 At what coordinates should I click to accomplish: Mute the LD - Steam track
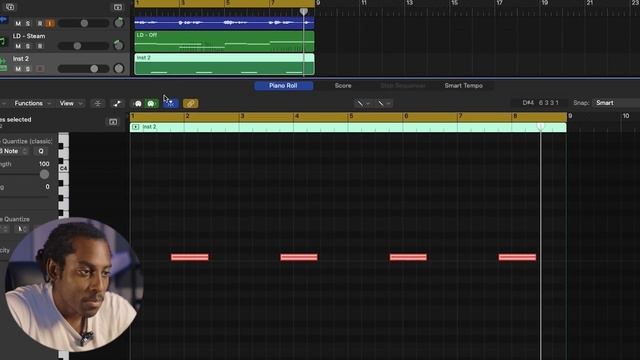pyautogui.click(x=18, y=46)
